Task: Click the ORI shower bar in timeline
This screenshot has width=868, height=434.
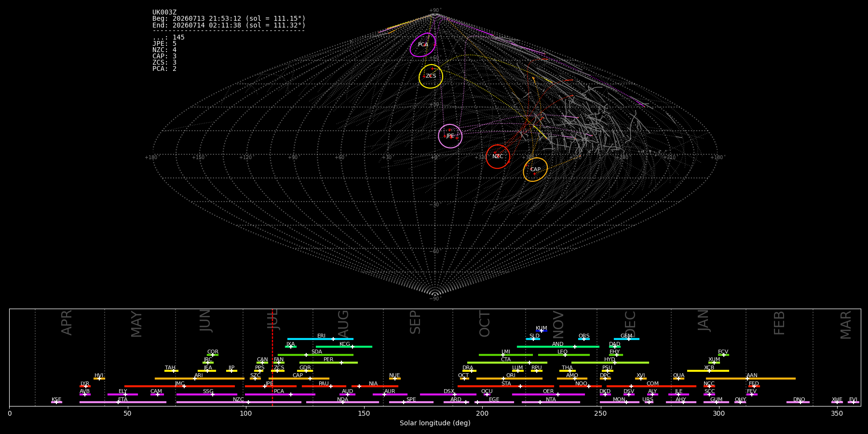Action: pyautogui.click(x=509, y=379)
